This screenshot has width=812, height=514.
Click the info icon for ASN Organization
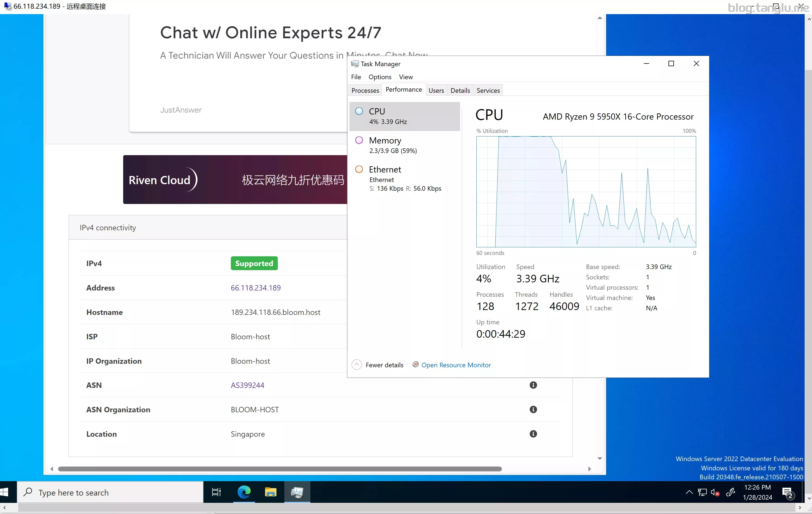pyautogui.click(x=533, y=409)
